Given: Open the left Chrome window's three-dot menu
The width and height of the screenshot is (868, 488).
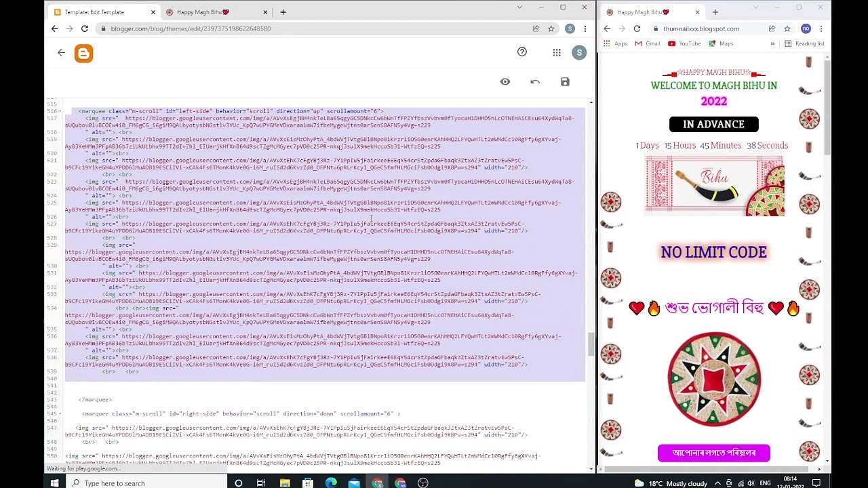Looking at the screenshot, I should [585, 28].
